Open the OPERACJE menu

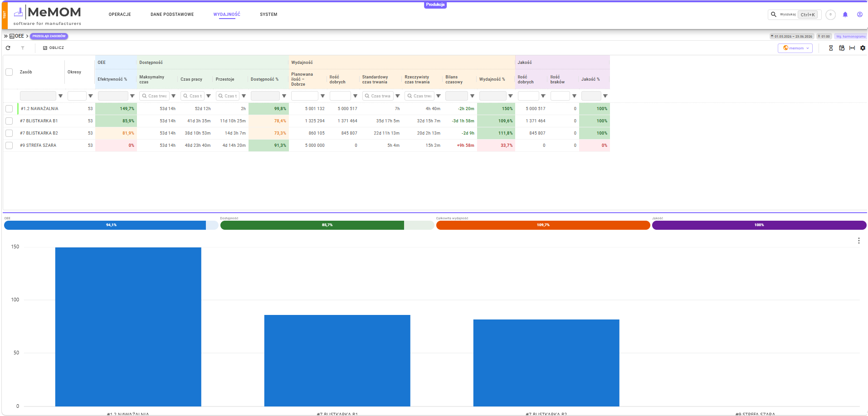coord(120,15)
